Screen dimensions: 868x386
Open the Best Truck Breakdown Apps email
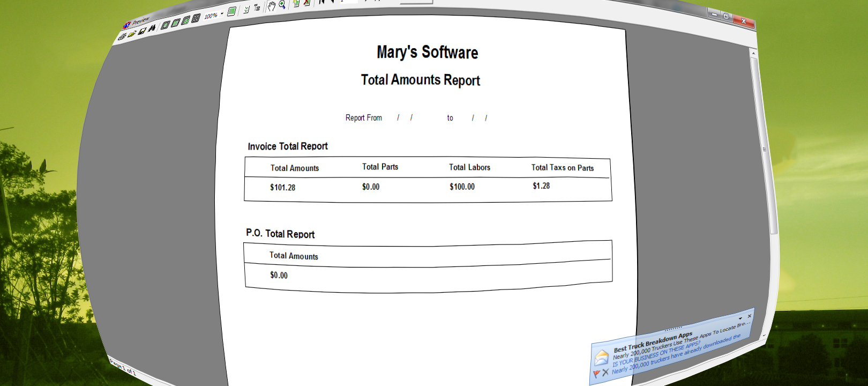pos(653,342)
